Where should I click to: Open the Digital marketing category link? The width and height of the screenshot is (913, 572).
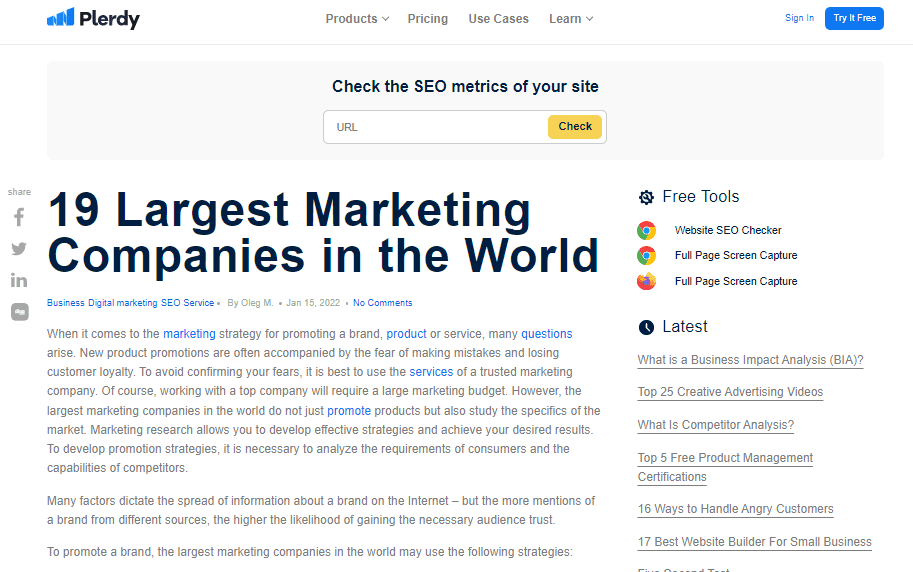pos(123,303)
